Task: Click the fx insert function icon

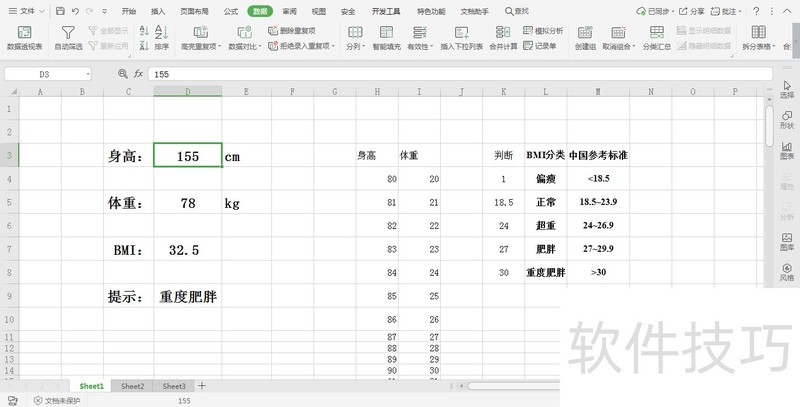Action: (138, 74)
